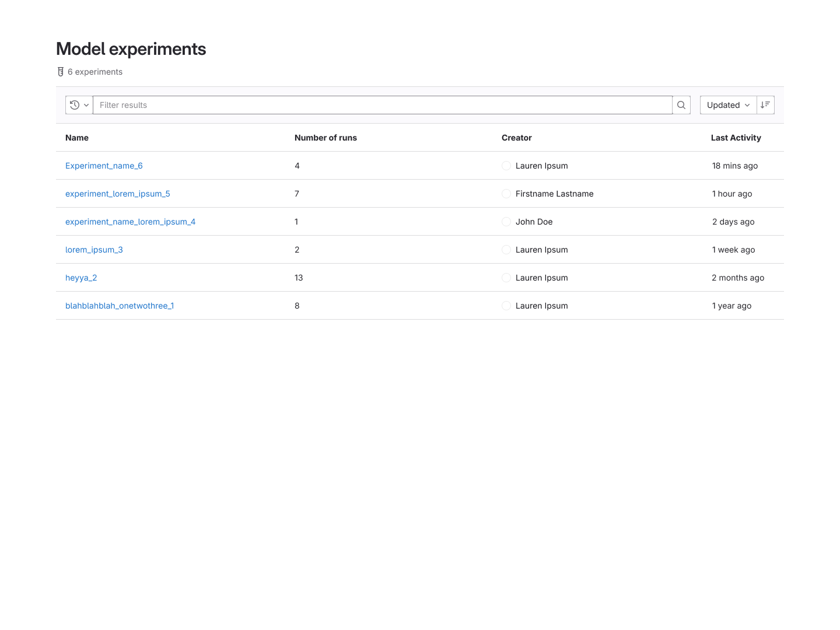This screenshot has height=630, width=840.
Task: Click John Doe creator name
Action: [534, 222]
